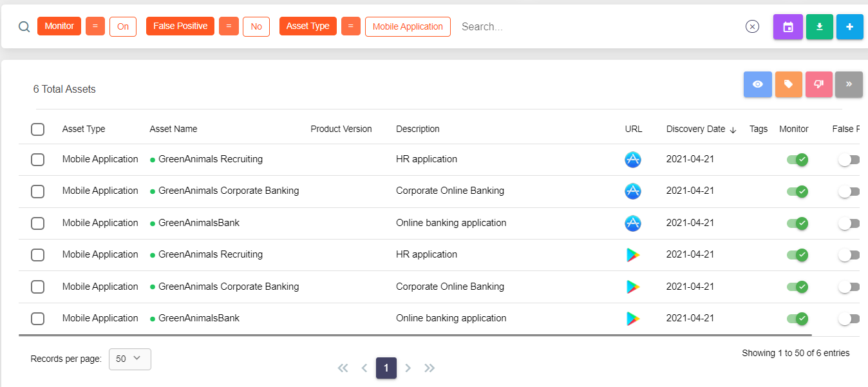This screenshot has width=868, height=387.
Task: Click the blue eye monitor button
Action: point(758,84)
